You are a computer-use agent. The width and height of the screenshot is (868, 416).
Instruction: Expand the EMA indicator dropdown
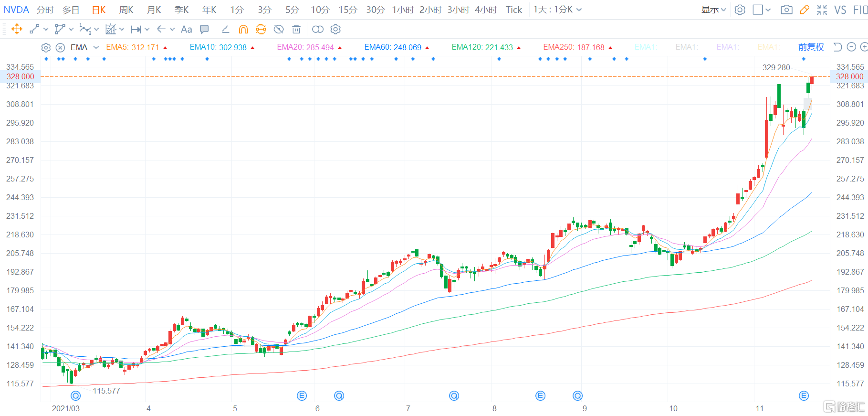[96, 47]
